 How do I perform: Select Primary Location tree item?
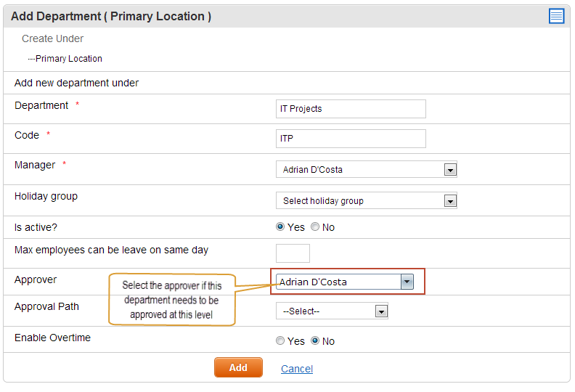68,59
